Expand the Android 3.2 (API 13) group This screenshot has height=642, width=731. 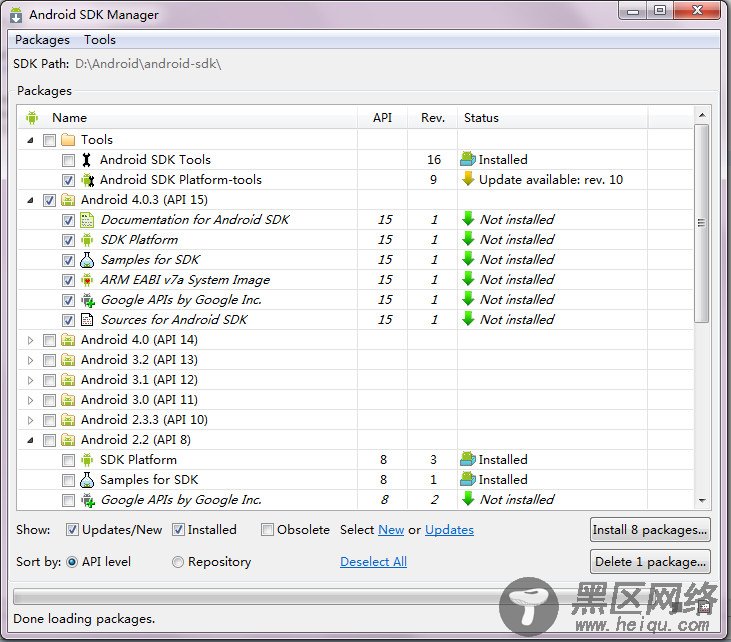(30, 360)
